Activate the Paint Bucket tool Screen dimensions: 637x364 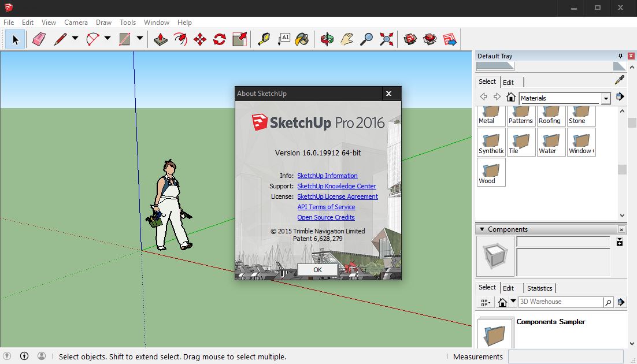coord(302,39)
